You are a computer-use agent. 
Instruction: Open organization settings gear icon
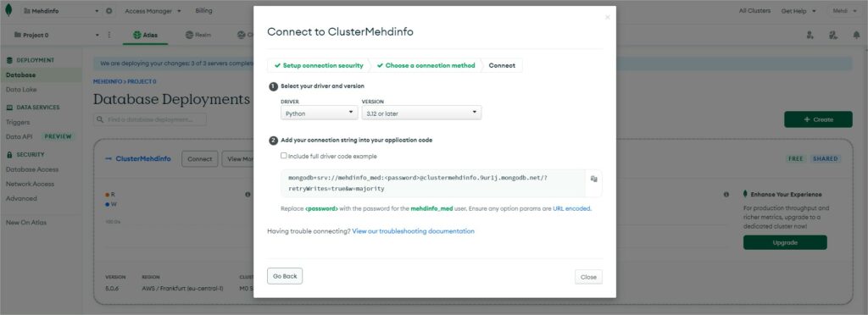pos(109,11)
